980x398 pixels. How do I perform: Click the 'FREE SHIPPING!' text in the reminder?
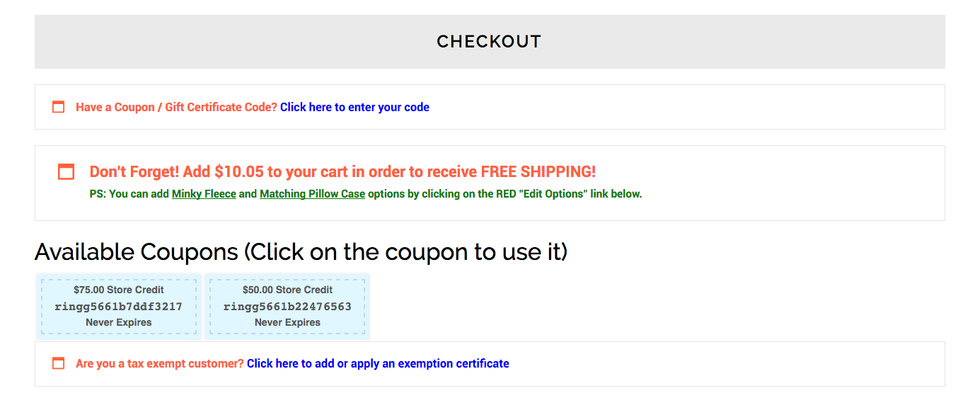pyautogui.click(x=538, y=171)
